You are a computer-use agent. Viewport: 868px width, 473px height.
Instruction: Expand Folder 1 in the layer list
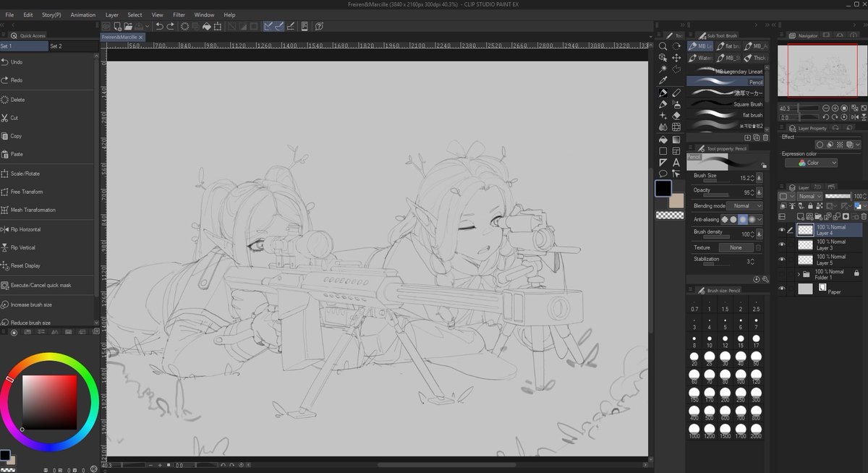[x=799, y=274]
